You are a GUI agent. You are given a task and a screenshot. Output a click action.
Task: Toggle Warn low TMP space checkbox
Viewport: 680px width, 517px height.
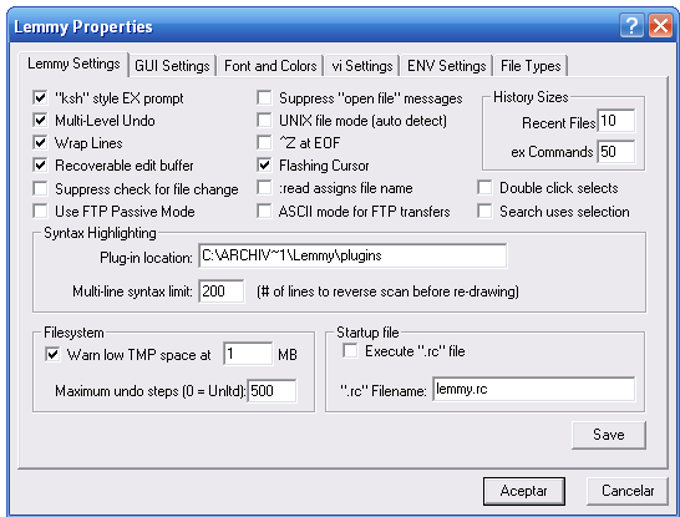pyautogui.click(x=52, y=355)
